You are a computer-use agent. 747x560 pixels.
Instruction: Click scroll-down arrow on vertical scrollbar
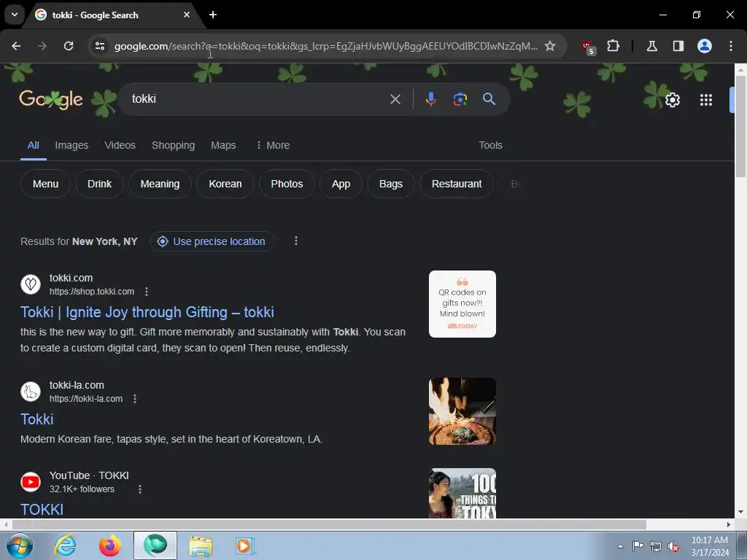coord(740,512)
